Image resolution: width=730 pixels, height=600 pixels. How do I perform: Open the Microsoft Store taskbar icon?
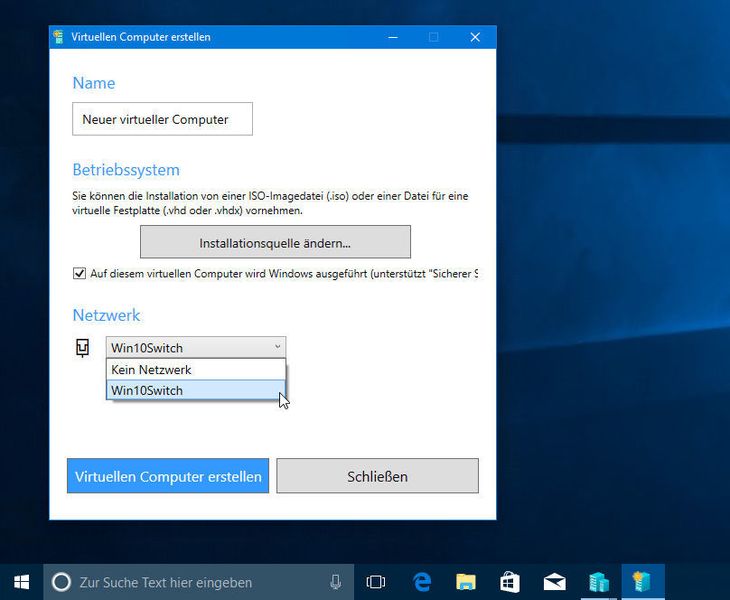(510, 582)
